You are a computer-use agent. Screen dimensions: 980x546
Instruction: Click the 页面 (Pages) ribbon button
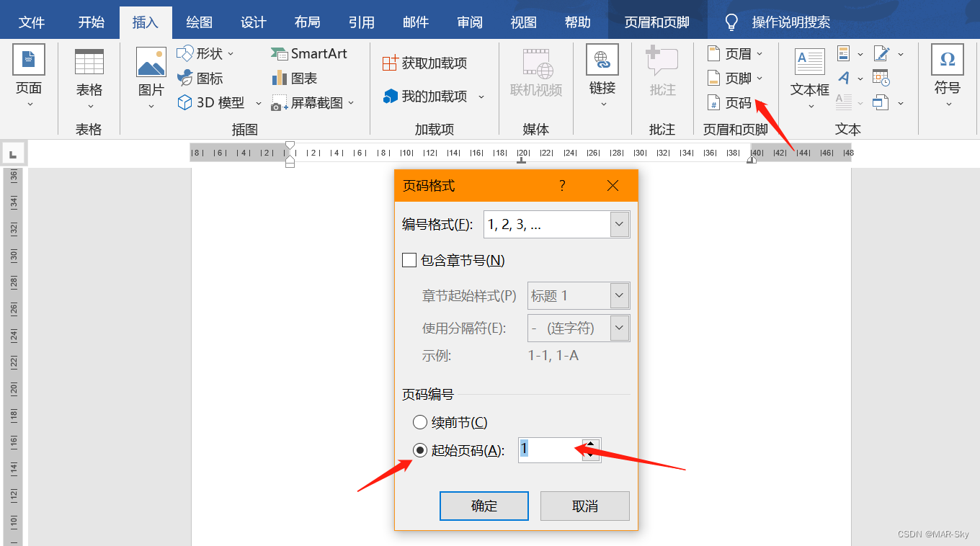click(29, 76)
